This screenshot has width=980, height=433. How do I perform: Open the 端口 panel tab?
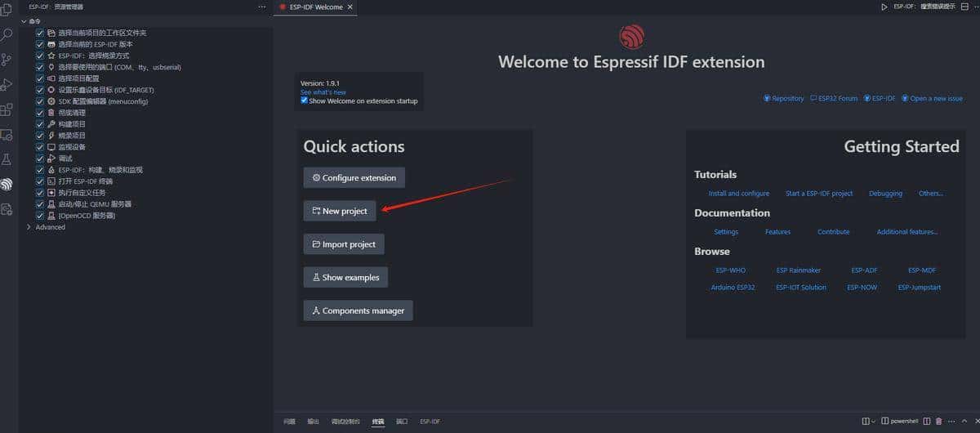[x=402, y=422]
